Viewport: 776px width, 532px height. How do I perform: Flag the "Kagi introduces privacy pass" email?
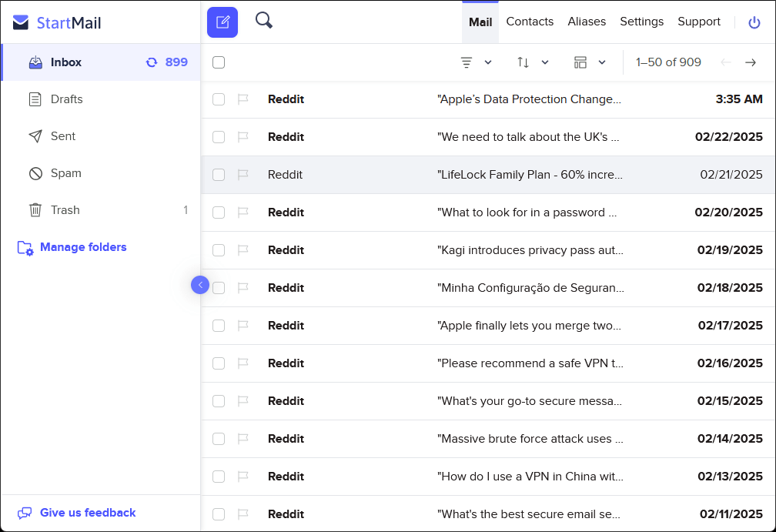click(243, 250)
